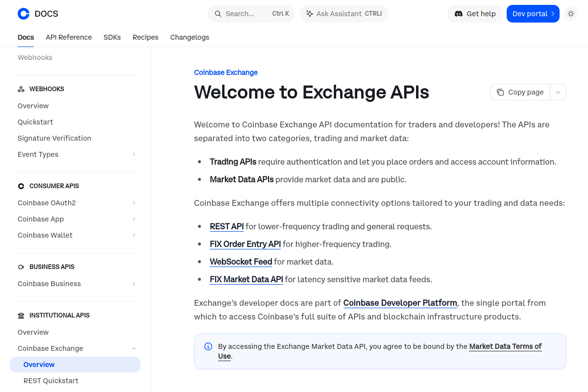Image resolution: width=588 pixels, height=392 pixels.
Task: Click the Get help button
Action: pyautogui.click(x=475, y=14)
